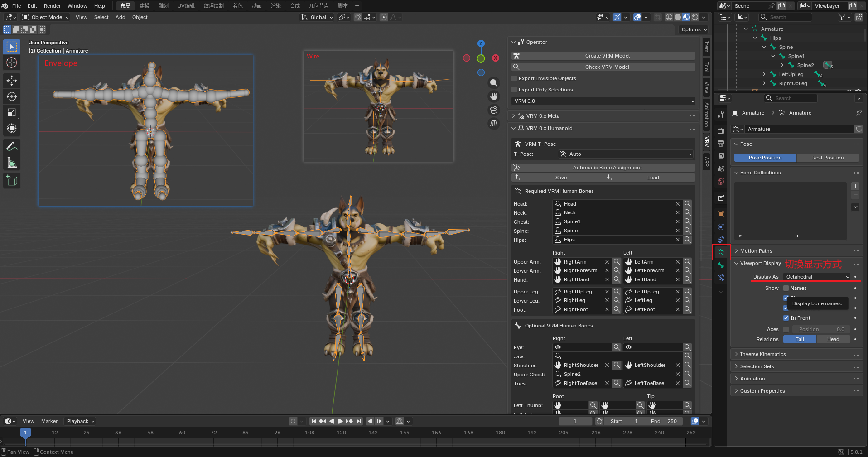Select the Transform tool

(x=12, y=128)
